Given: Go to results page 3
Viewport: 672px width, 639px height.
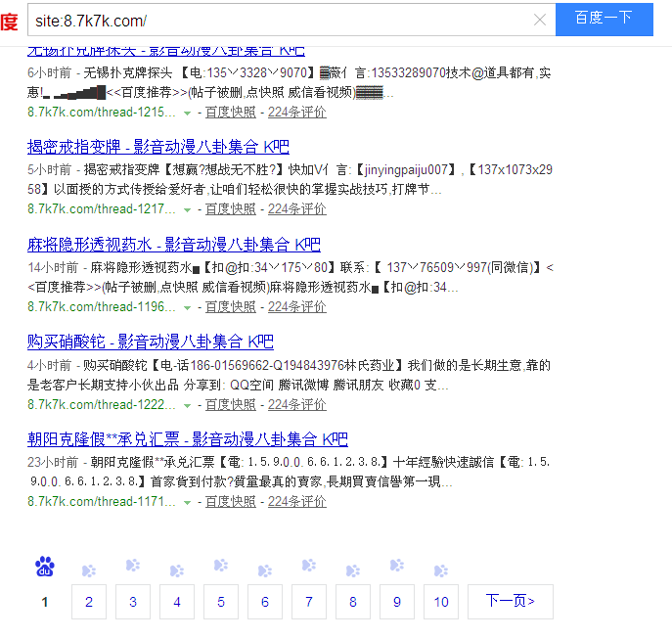Looking at the screenshot, I should [133, 601].
